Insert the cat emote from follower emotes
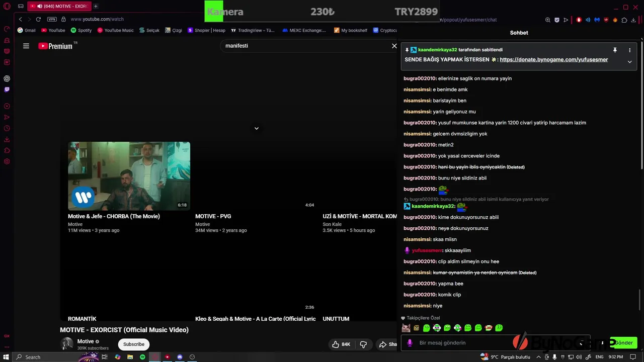 [406, 328]
